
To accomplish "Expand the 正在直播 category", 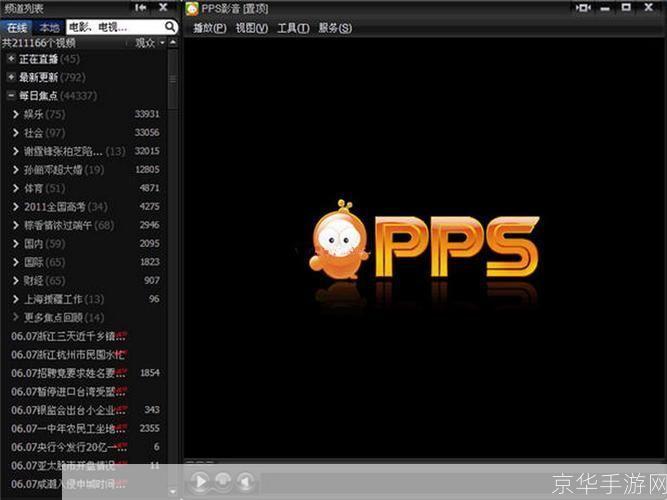I will pyautogui.click(x=11, y=59).
